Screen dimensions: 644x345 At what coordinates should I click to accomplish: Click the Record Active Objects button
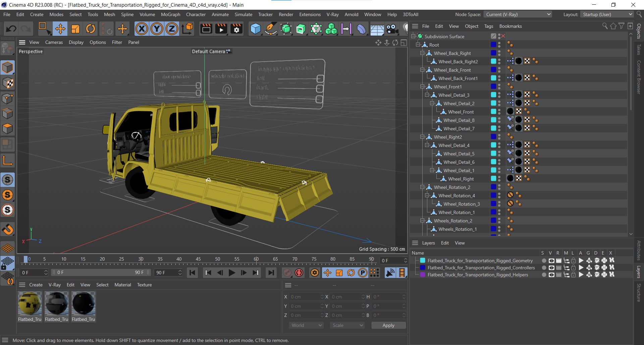point(287,273)
